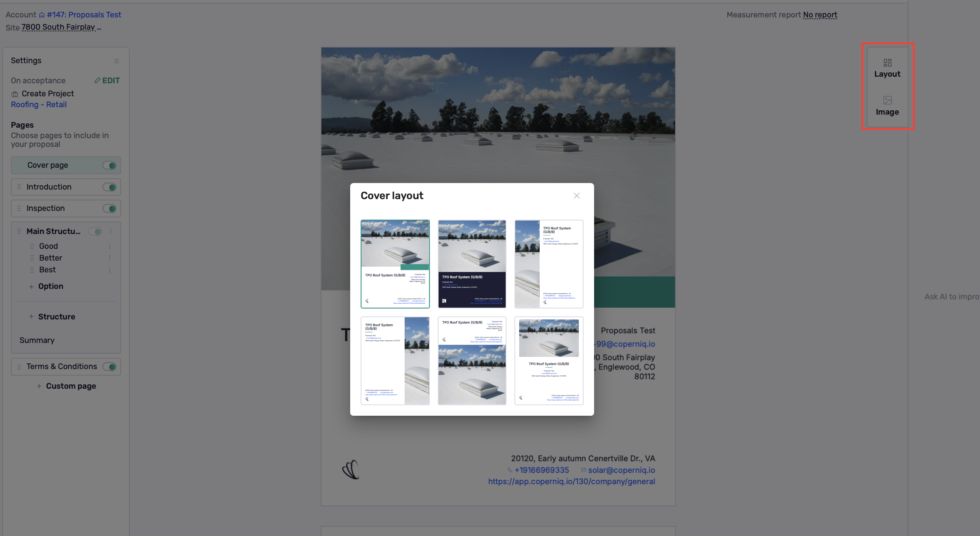The width and height of the screenshot is (980, 536).
Task: Click the drag handle beside Good option
Action: click(x=32, y=247)
